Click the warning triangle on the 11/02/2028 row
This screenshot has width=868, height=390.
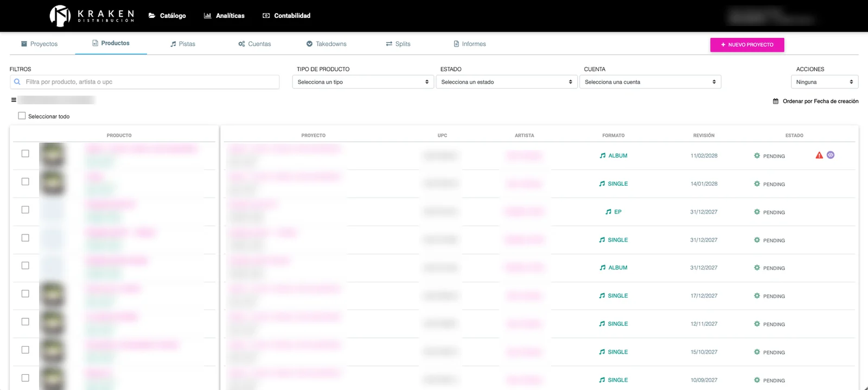[819, 155]
